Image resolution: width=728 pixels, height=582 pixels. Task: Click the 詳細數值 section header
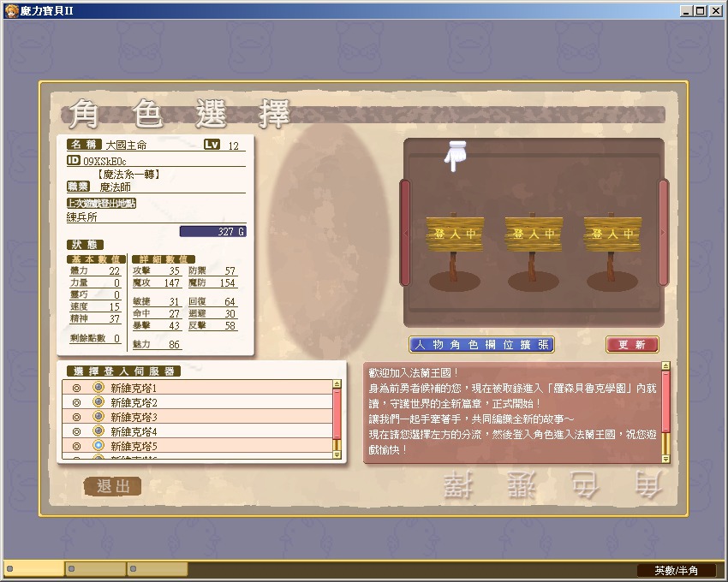coord(164,259)
